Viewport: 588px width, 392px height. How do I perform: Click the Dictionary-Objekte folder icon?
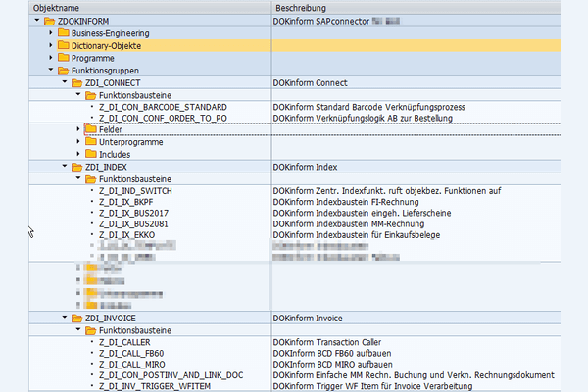coord(64,45)
